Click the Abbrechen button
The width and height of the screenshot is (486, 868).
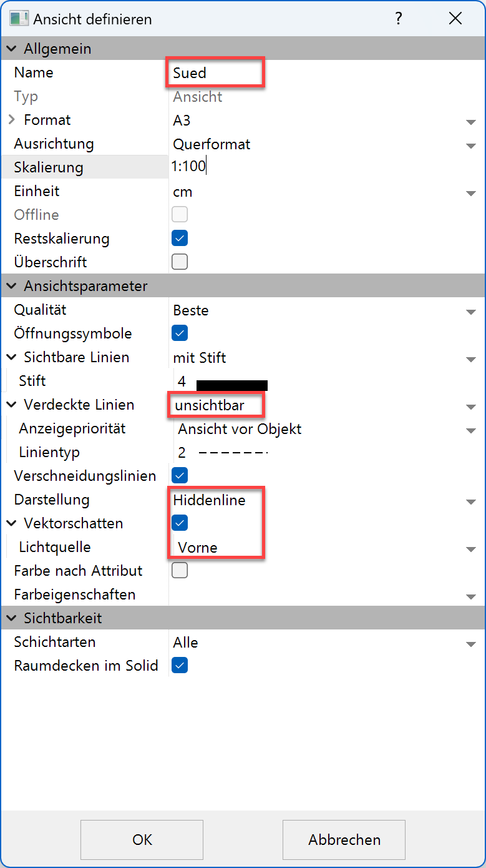click(x=344, y=840)
